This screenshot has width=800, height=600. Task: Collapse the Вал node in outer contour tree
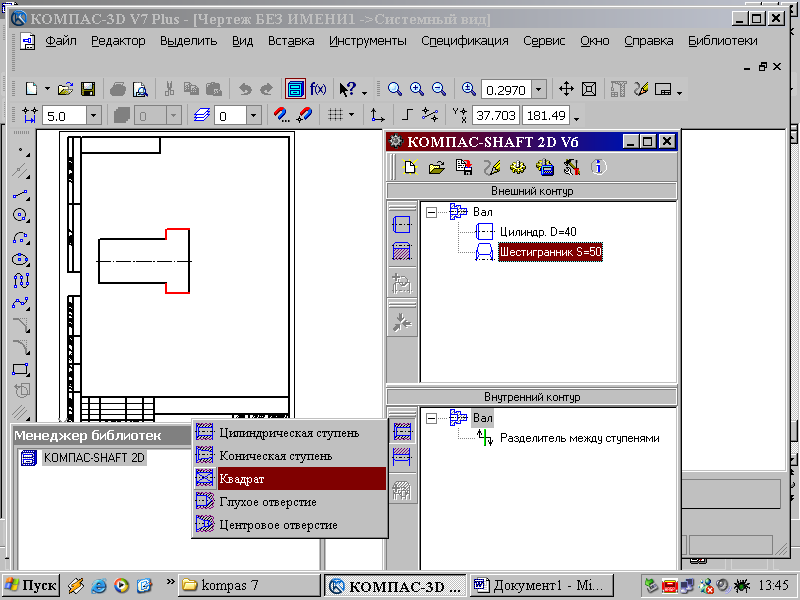point(432,212)
